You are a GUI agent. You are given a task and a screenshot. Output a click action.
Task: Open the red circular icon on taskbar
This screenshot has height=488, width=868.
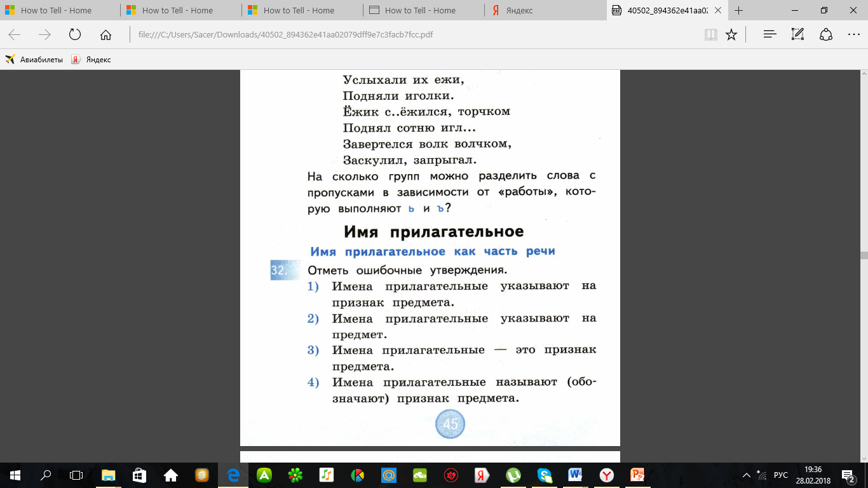point(451,475)
